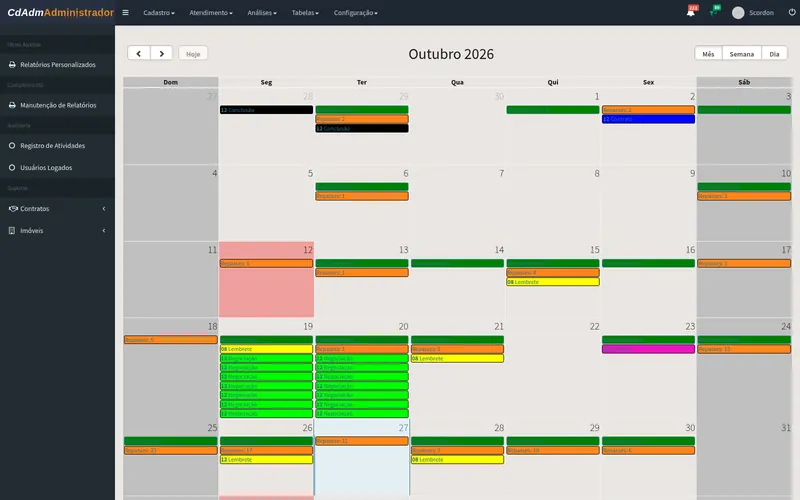This screenshot has height=500, width=800.
Task: Open yellow Lembrete event on October 21
Action: point(457,358)
